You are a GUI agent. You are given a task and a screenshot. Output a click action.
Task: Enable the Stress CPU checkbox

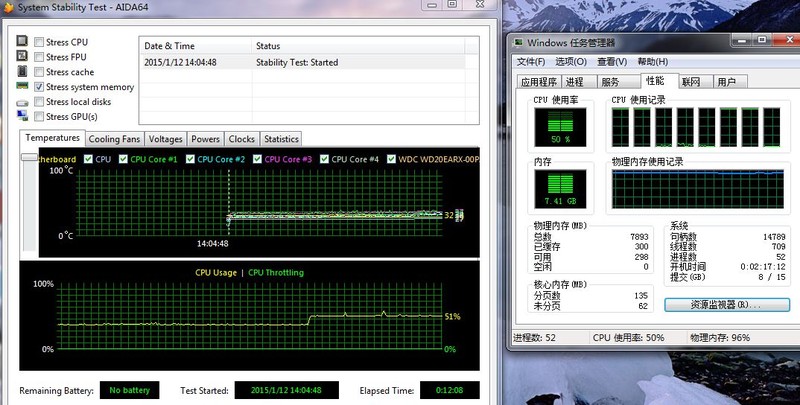(x=39, y=42)
